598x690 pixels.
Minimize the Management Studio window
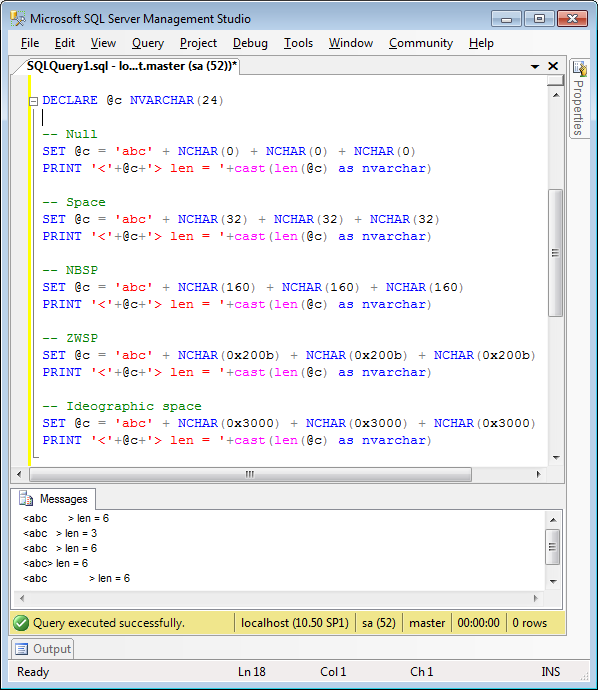[x=506, y=19]
